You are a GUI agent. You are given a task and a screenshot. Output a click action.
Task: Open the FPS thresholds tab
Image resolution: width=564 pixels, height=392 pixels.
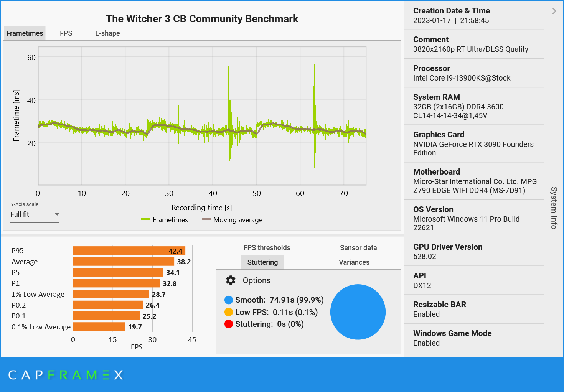[x=267, y=248]
